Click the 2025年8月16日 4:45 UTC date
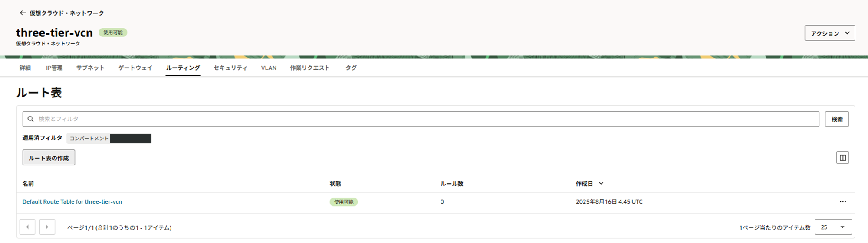Viewport: 868px width, 243px height. tap(609, 202)
